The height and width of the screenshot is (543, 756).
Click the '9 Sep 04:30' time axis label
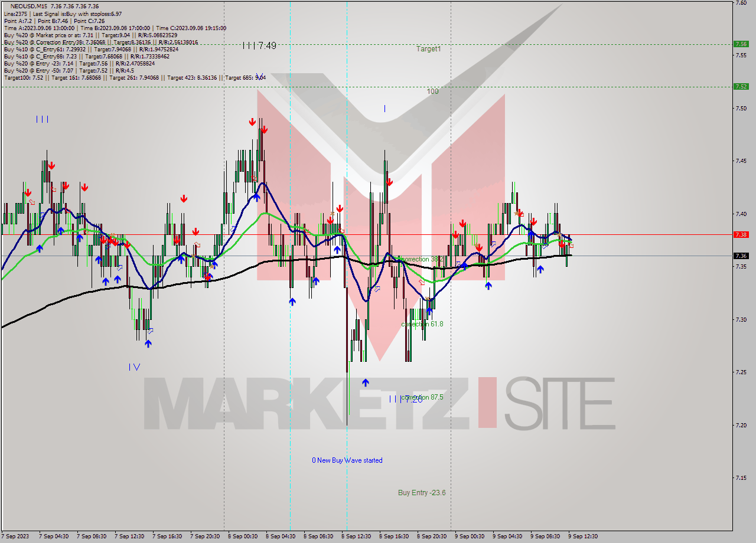click(x=507, y=537)
